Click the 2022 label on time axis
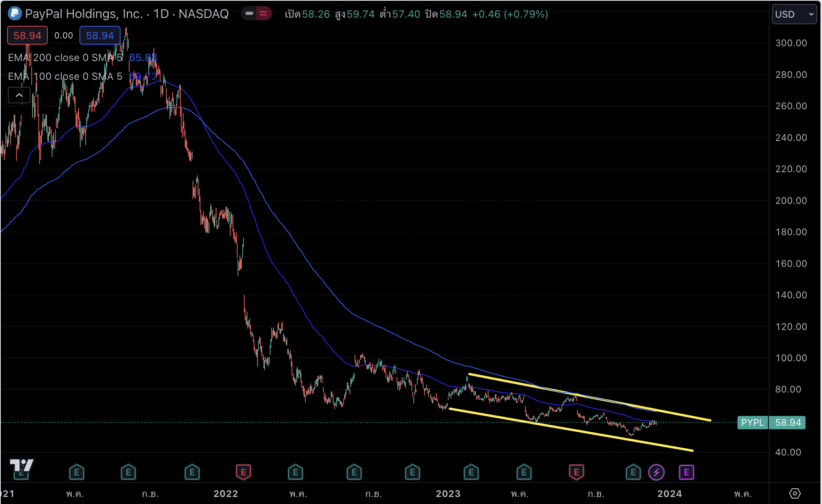The height and width of the screenshot is (504, 822). tap(226, 494)
